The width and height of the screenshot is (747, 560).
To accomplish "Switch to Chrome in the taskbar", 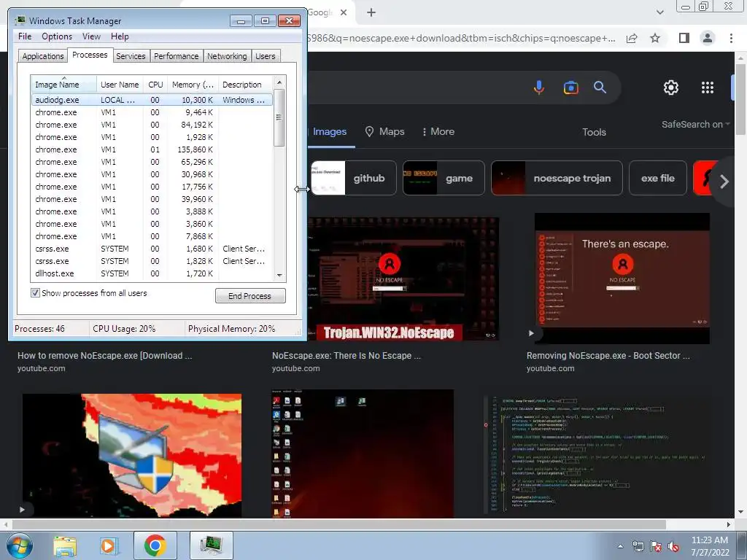I will tap(155, 545).
